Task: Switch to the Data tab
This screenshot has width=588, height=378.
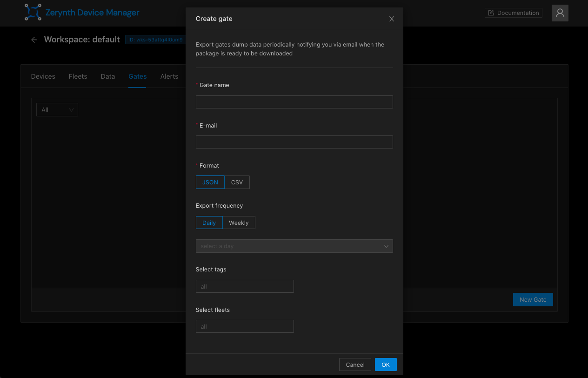Action: pos(108,76)
